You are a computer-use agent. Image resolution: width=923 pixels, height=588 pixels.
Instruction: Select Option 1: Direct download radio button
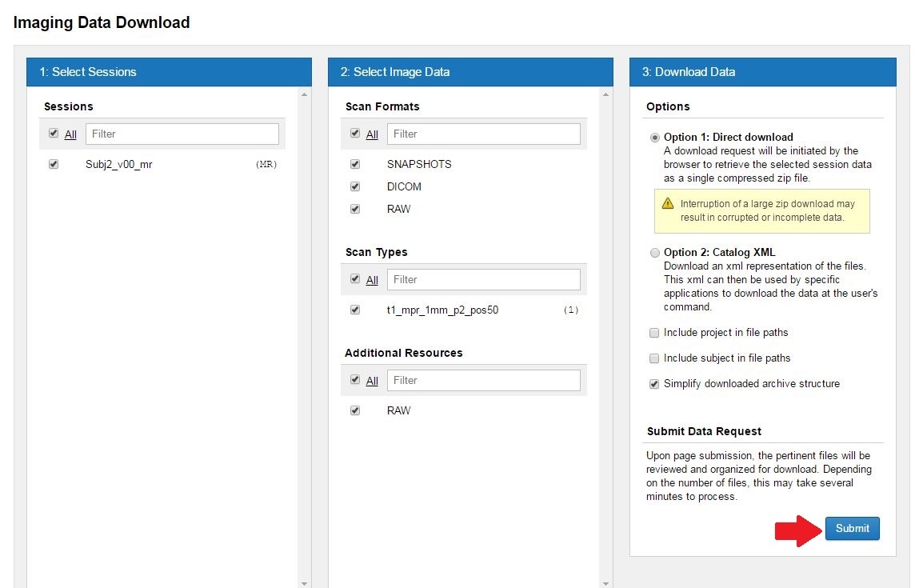[655, 138]
